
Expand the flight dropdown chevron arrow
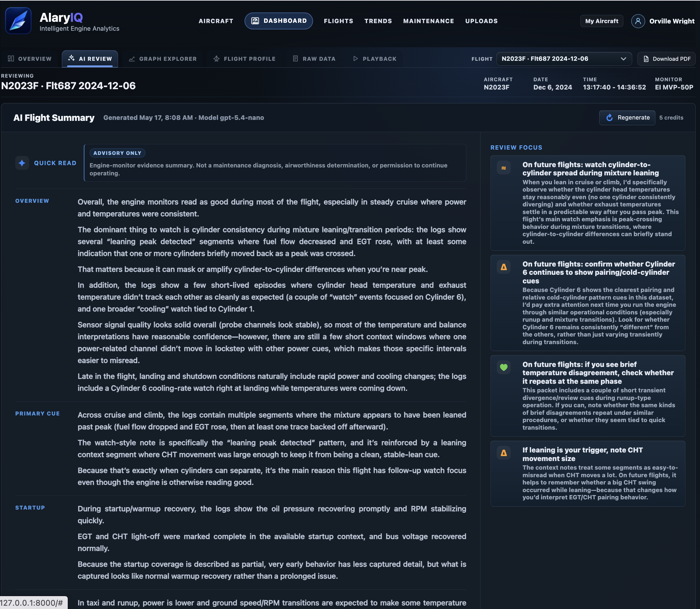tap(623, 59)
